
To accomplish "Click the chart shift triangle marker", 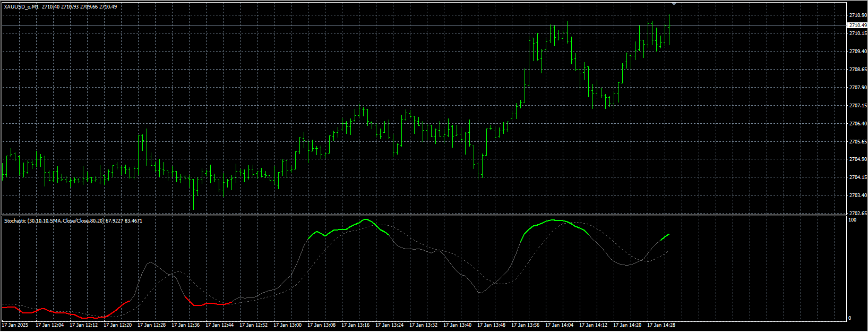I will point(674,4).
